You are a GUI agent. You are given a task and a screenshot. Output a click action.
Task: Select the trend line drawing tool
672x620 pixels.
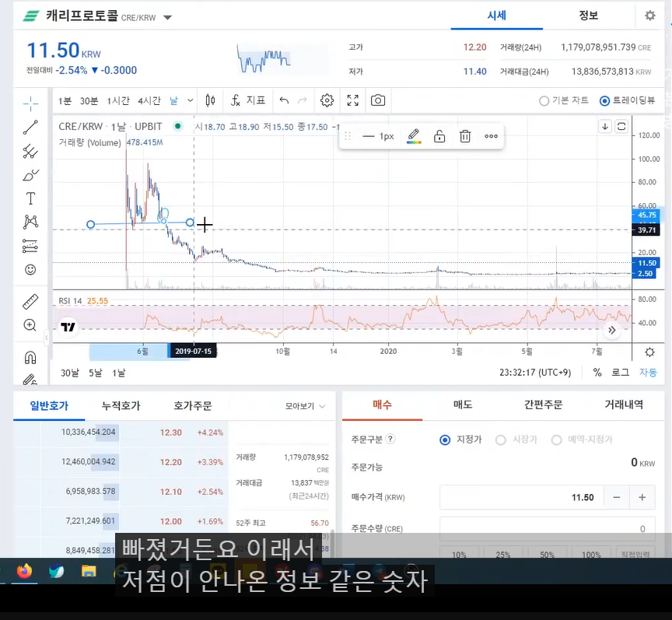(x=30, y=128)
